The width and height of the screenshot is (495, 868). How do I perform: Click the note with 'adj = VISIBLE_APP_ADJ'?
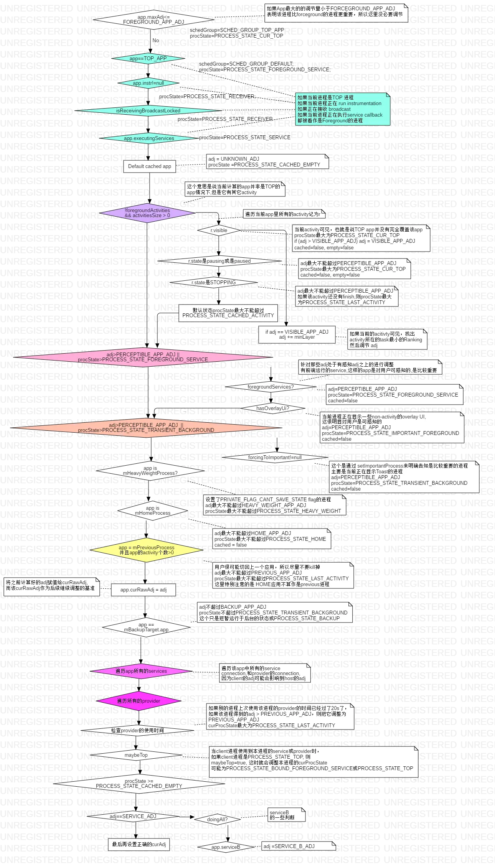pyautogui.click(x=361, y=238)
